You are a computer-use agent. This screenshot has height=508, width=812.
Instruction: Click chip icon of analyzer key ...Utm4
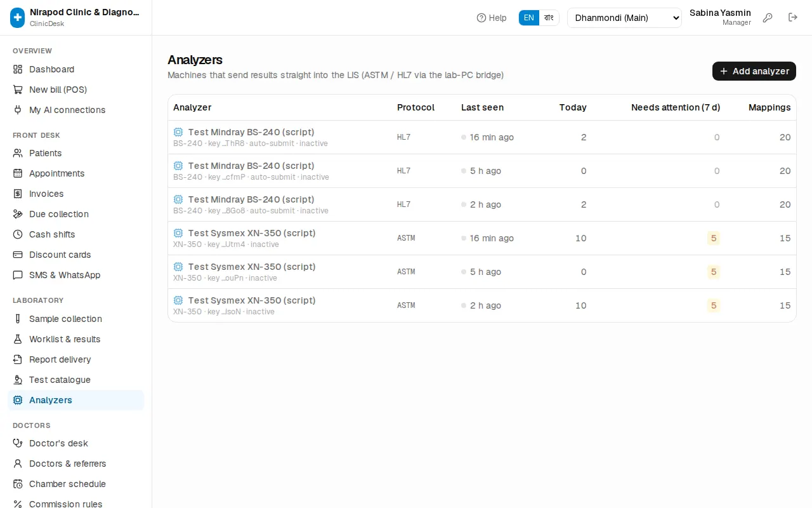tap(178, 233)
